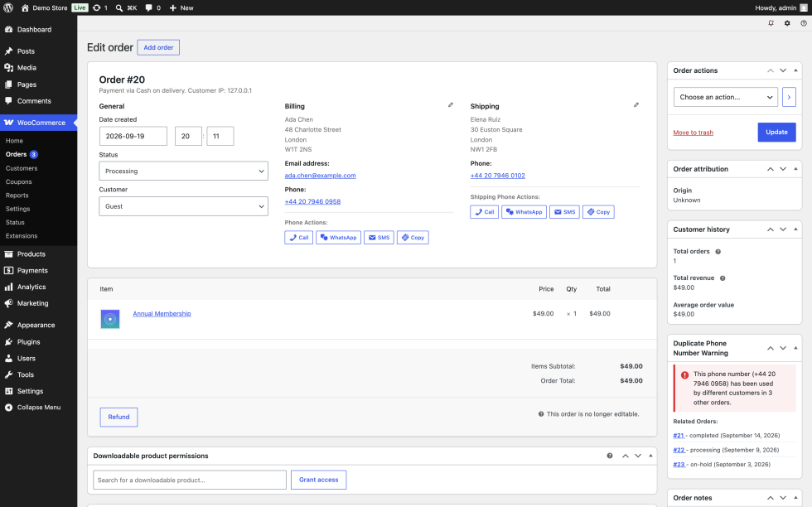Copy the billing phone number

point(413,238)
